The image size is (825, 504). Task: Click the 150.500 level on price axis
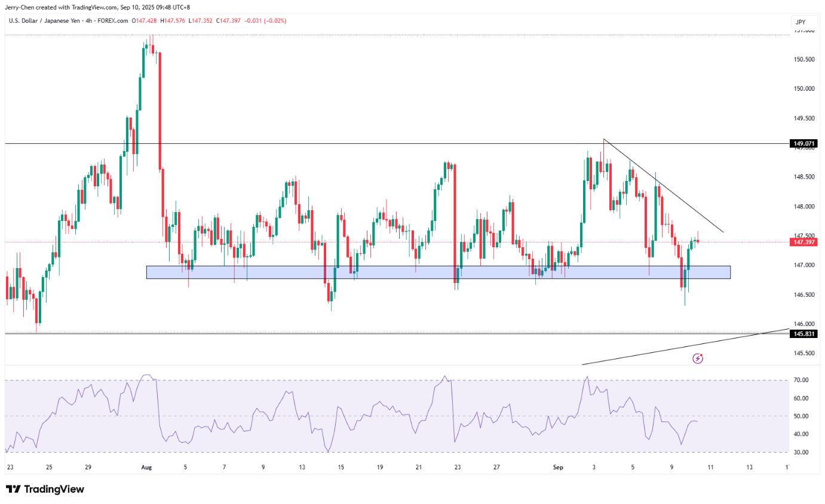[x=803, y=60]
